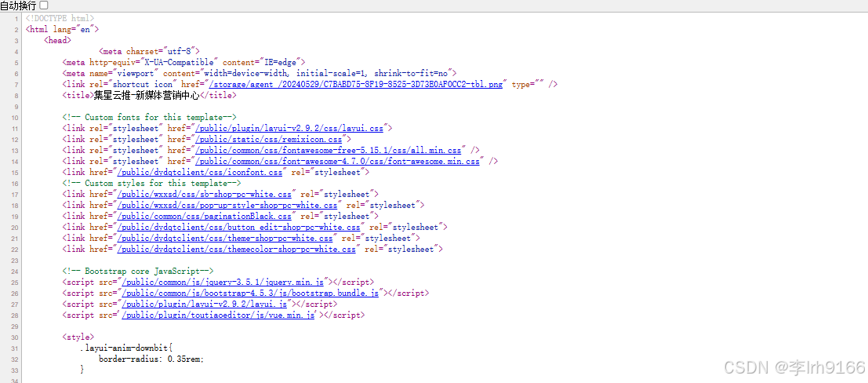Click the opening <head> tag
868x383 pixels.
[x=57, y=41]
